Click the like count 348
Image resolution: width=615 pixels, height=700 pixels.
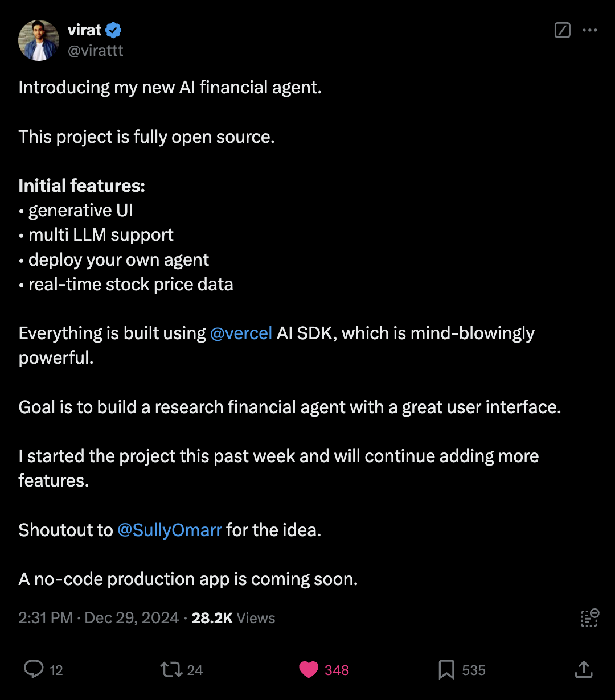(337, 670)
